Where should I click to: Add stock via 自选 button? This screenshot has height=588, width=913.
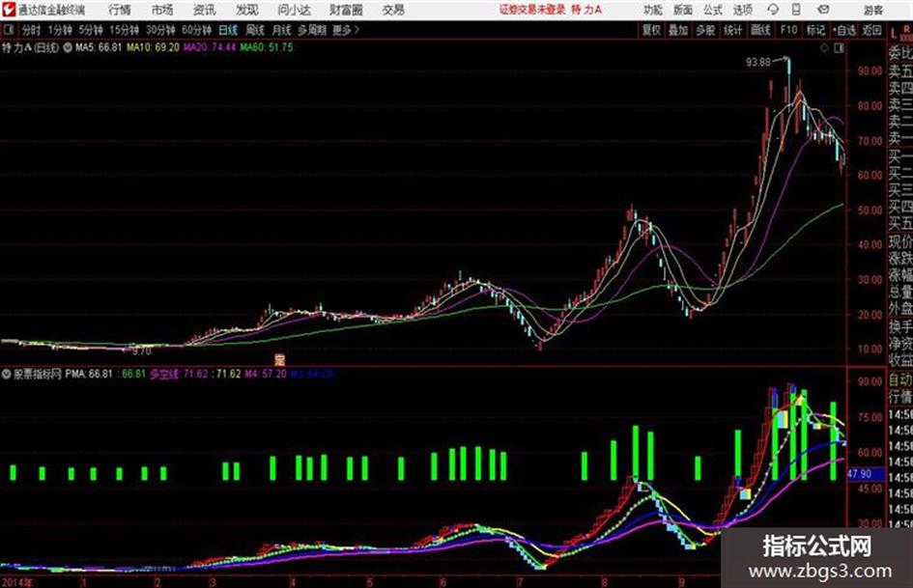(844, 30)
